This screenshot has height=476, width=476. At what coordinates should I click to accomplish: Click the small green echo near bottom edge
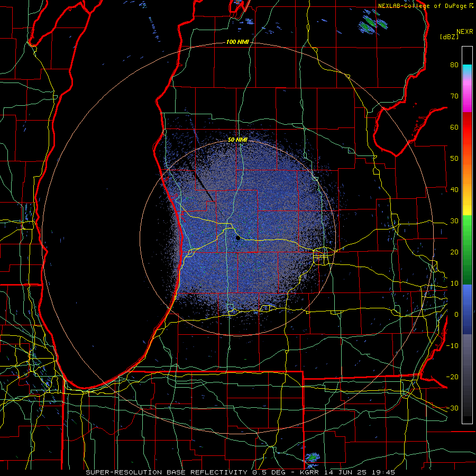pyautogui.click(x=312, y=457)
